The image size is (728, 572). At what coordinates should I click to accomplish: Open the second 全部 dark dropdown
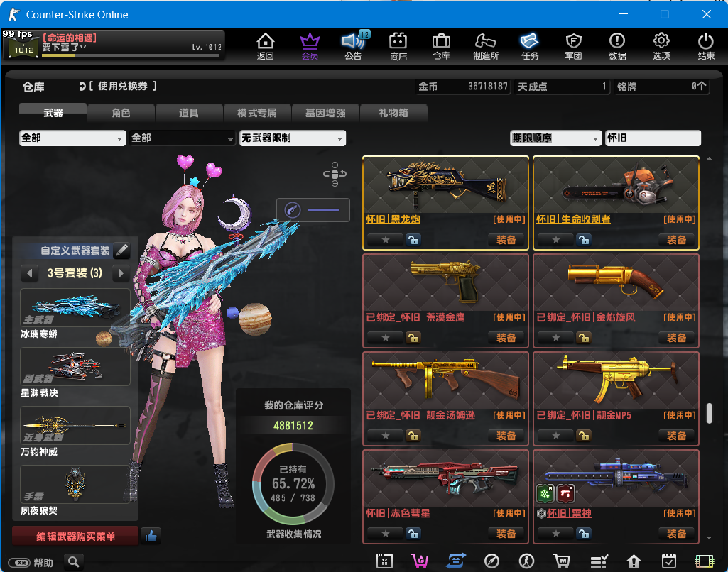[182, 138]
